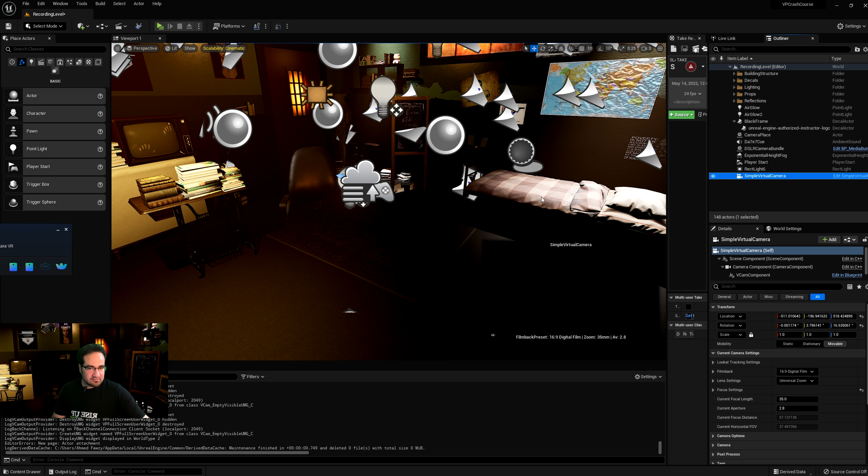Screen dimensions: 868x476
Task: Set mobility to Movable
Action: pos(835,344)
